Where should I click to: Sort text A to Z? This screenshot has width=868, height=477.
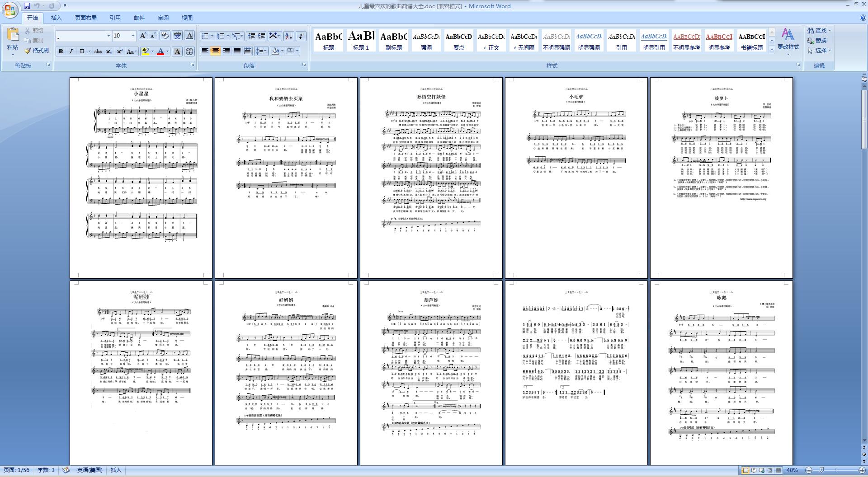click(x=289, y=36)
